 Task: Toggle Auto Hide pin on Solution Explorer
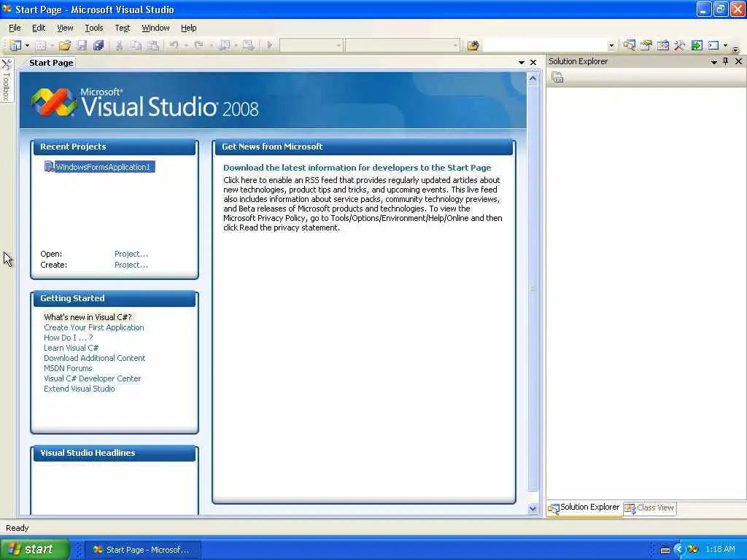coord(726,61)
